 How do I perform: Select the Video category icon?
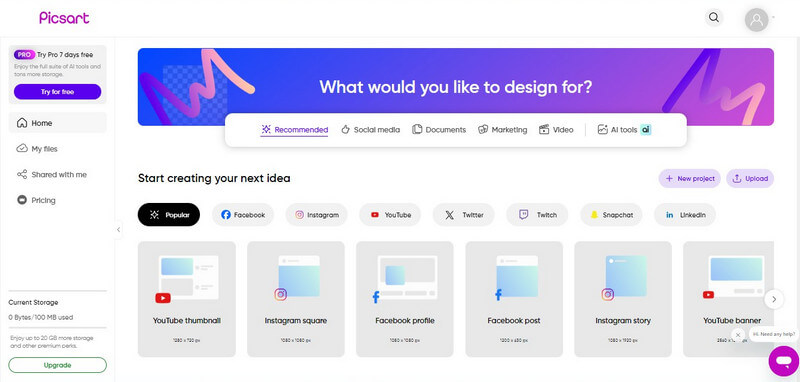[544, 130]
